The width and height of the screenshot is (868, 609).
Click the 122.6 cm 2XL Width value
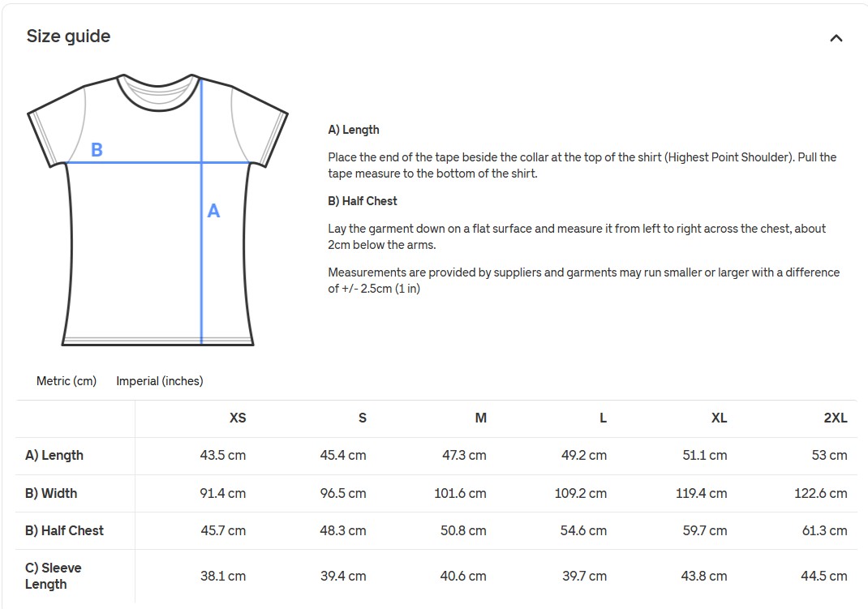tap(821, 493)
